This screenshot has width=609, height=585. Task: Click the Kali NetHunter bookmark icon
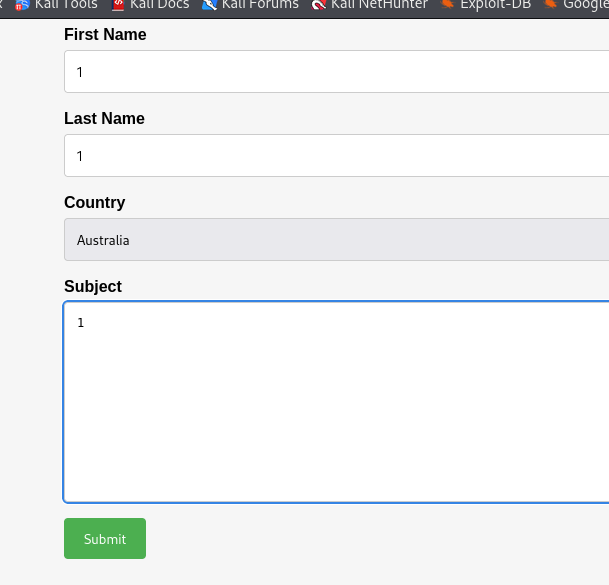[318, 5]
